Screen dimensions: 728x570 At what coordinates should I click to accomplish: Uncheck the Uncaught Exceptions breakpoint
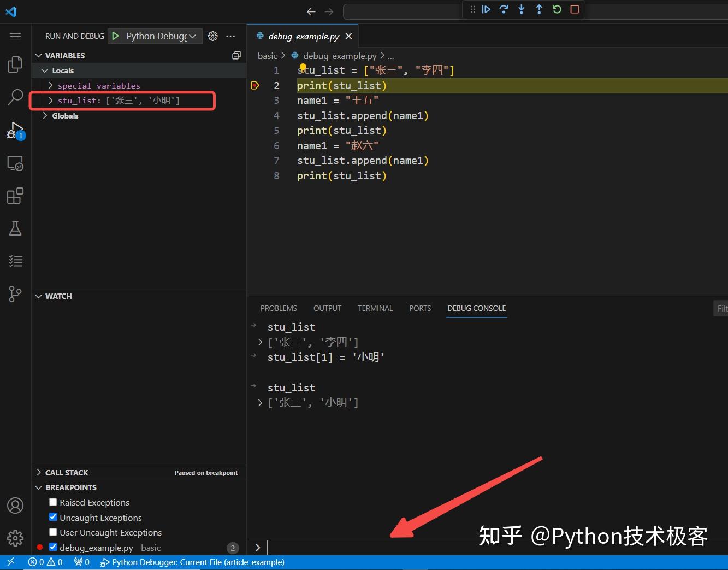pos(53,516)
